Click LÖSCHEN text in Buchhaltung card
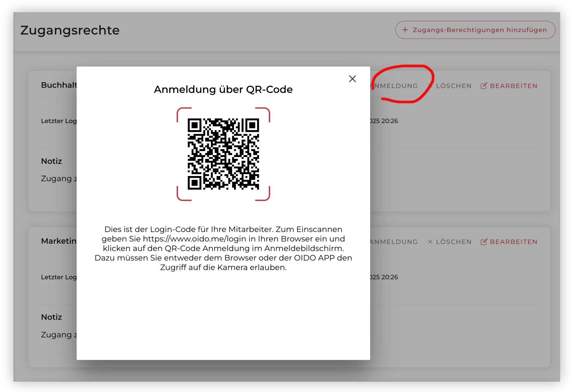Image resolution: width=574 pixels, height=392 pixels. click(454, 86)
